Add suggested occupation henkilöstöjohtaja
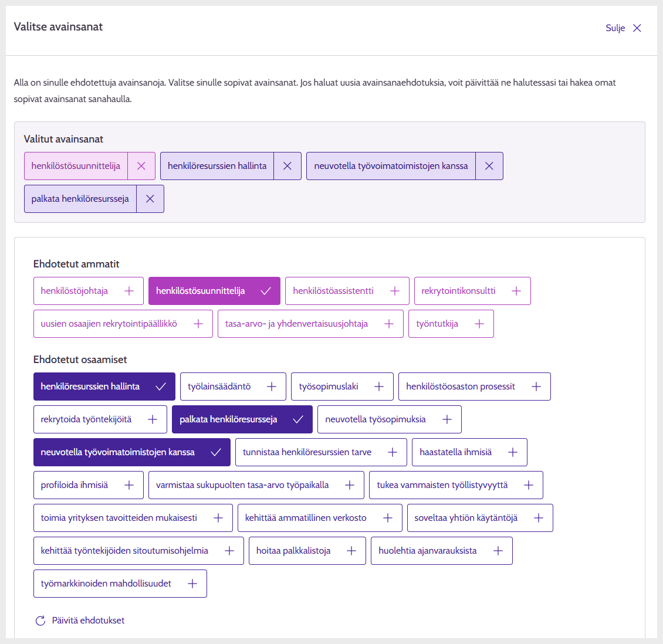Screen dimensions: 663x644 click(89, 291)
